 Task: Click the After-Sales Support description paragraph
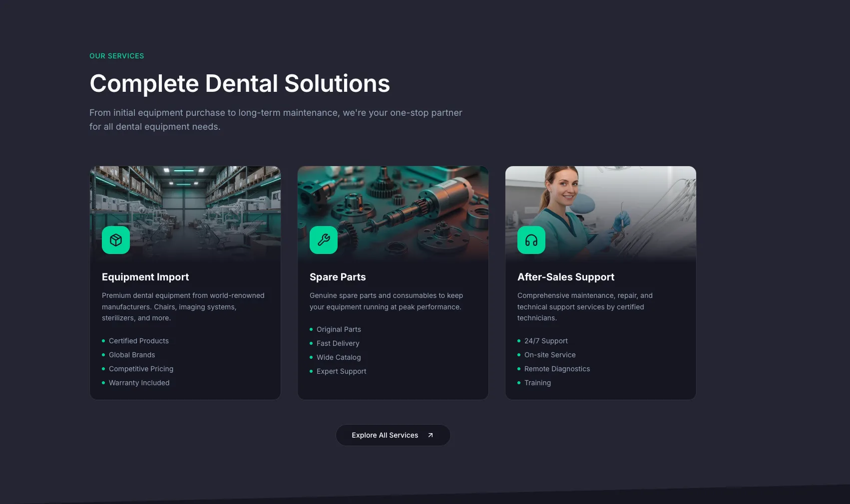[585, 307]
